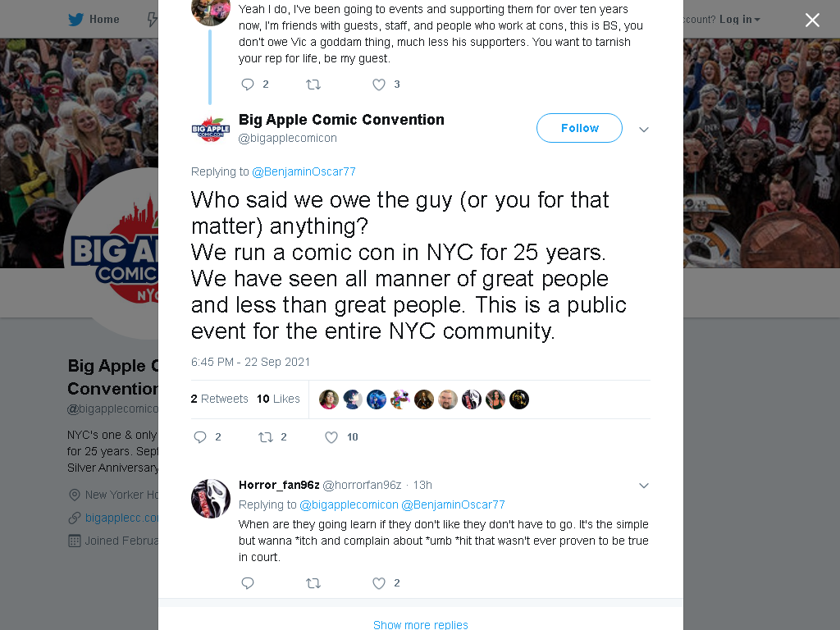Follow Big Apple Comic Convention
840x630 pixels.
click(579, 128)
